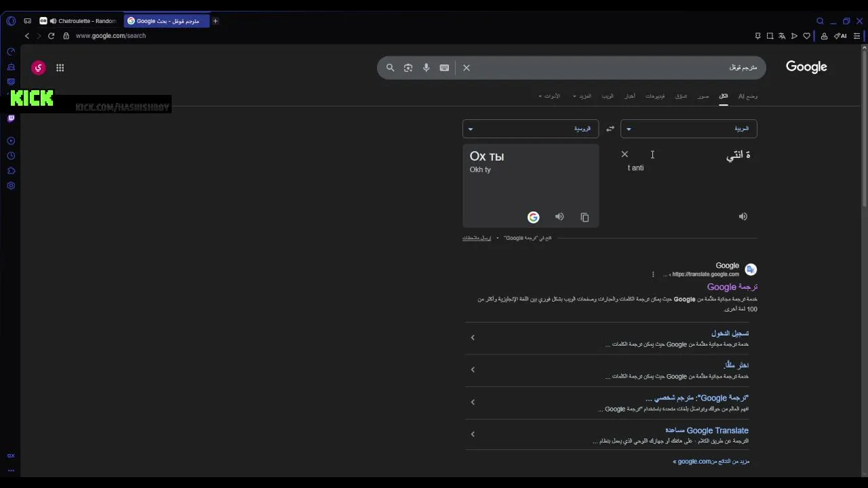
Task: Open the Twitch panel in the sidebar
Action: click(11, 119)
